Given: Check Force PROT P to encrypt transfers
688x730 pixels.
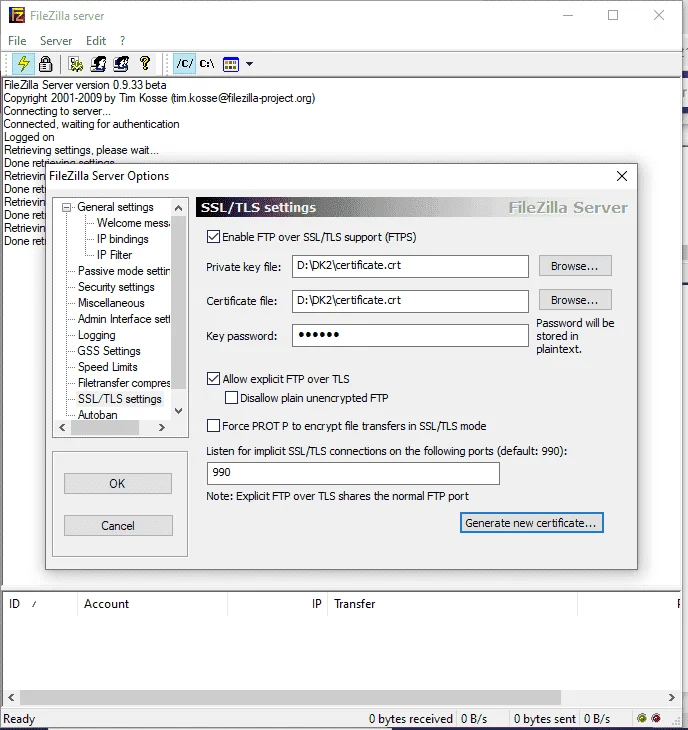Looking at the screenshot, I should pos(213,426).
